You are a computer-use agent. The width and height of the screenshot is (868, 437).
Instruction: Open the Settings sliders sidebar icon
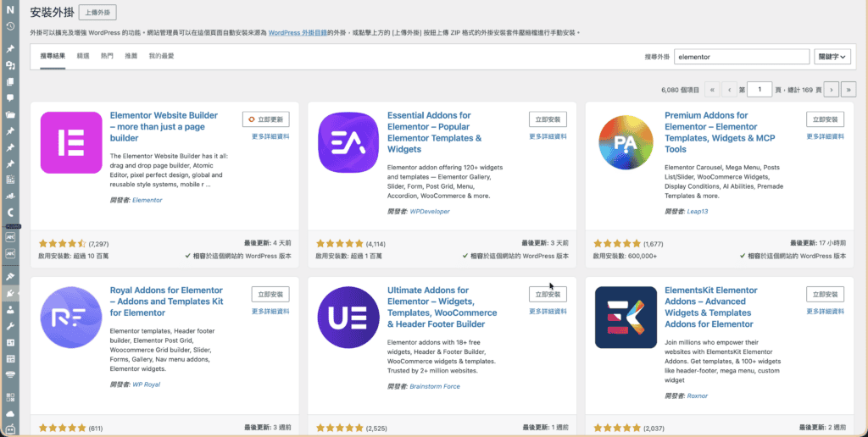tap(10, 343)
